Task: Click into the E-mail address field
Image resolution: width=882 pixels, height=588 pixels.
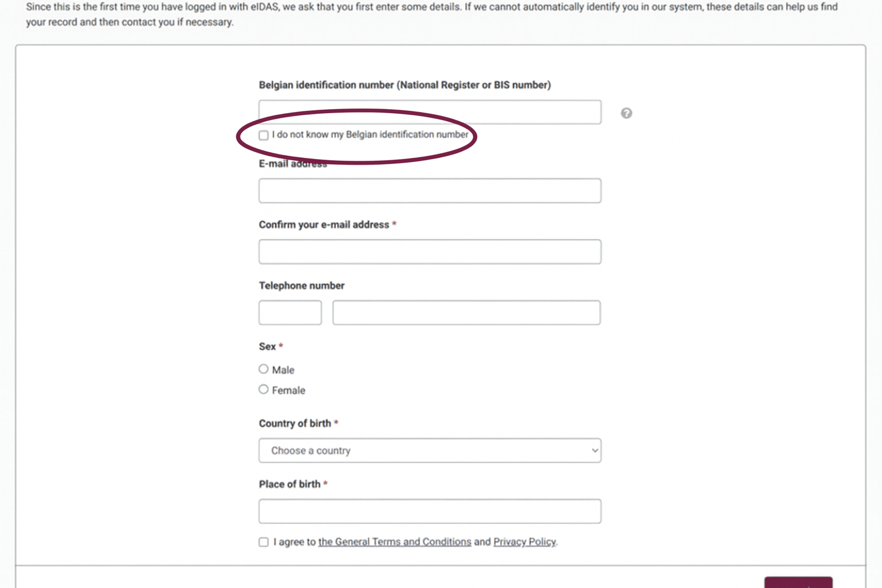Action: pos(430,191)
